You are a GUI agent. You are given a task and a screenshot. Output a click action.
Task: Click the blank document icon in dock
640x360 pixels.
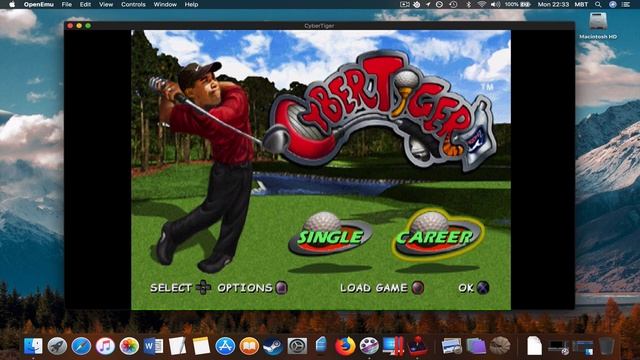pos(534,346)
